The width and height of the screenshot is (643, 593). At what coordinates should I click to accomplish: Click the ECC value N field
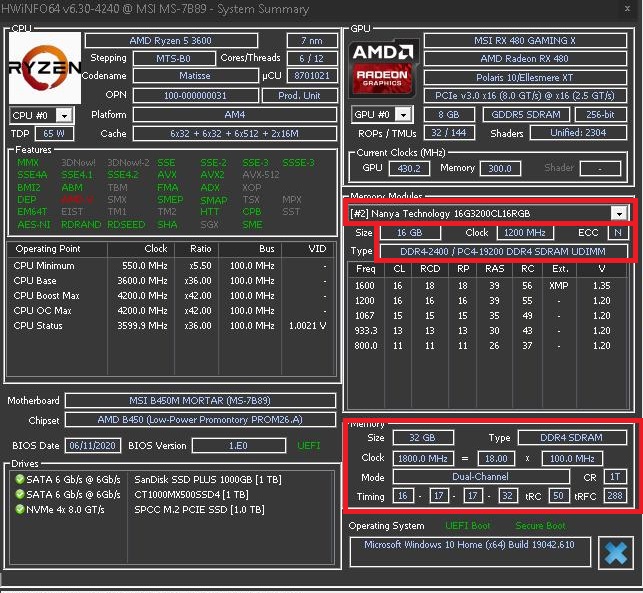(618, 233)
